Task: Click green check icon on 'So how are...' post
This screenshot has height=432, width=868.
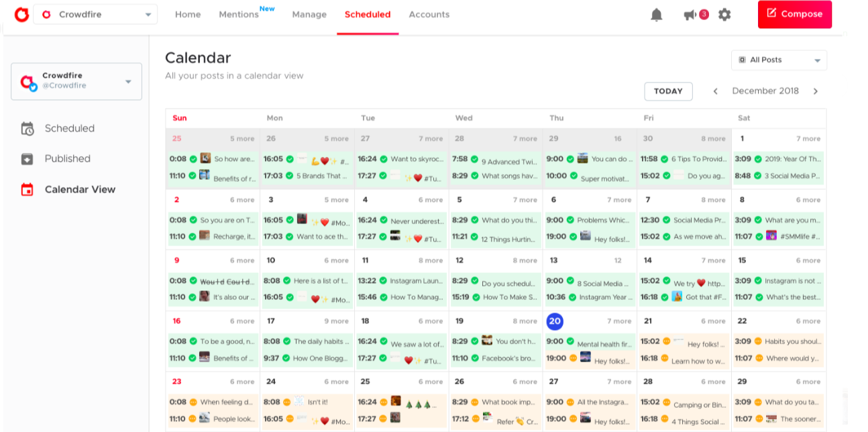Action: 193,159
